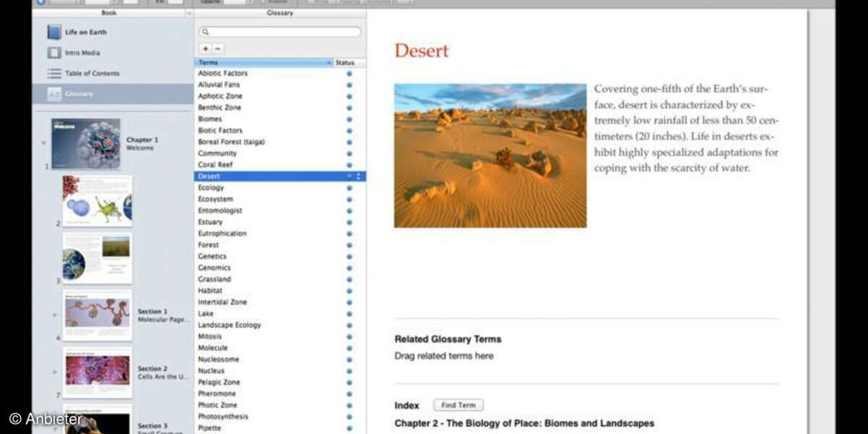This screenshot has height=434, width=868.
Task: Select the Aphotic Zone term
Action: (x=221, y=96)
